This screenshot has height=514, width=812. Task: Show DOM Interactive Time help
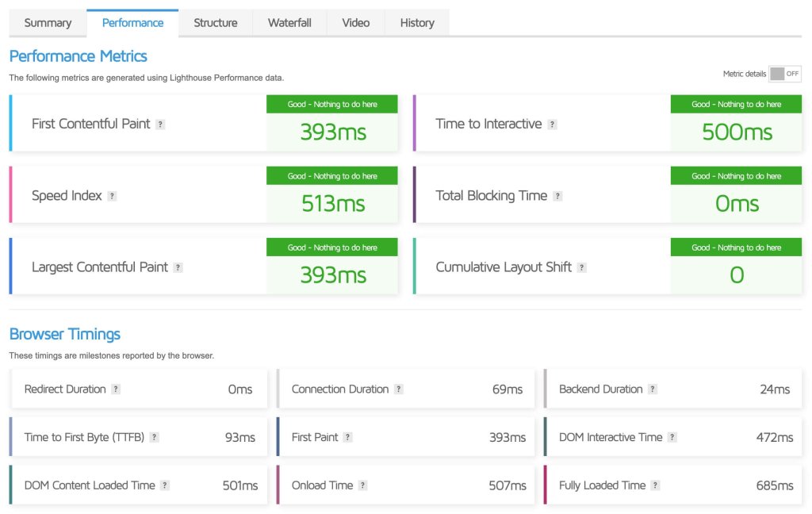pos(672,437)
